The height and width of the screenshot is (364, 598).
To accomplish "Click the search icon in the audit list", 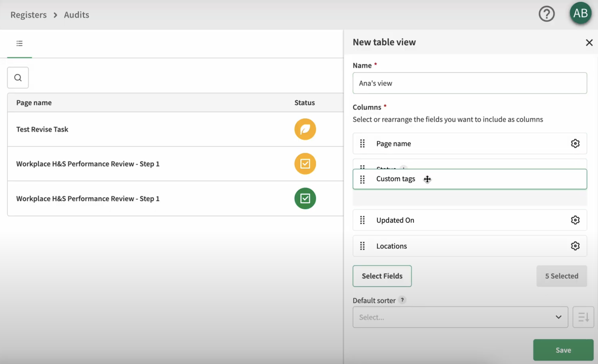I will pos(17,77).
